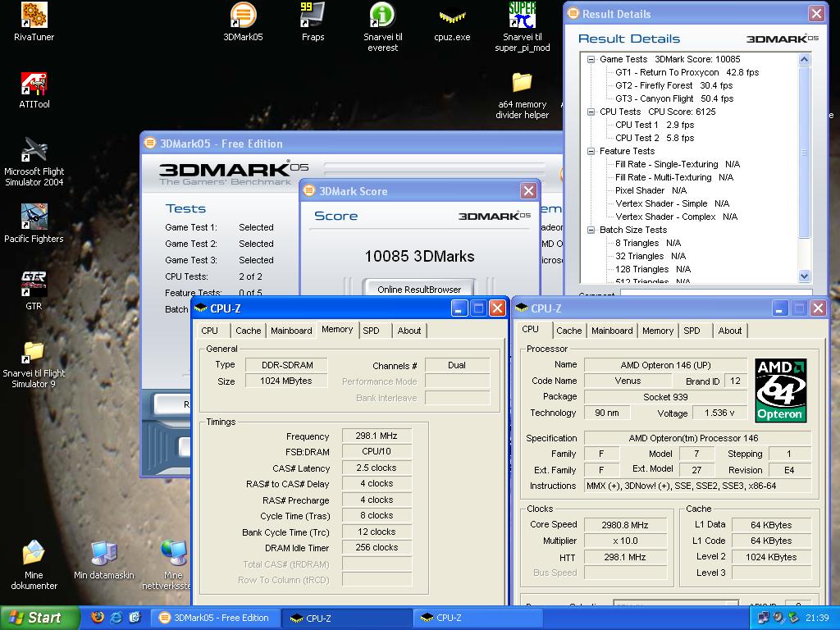
Task: Select Vertex Shader - Complex row
Action: [x=676, y=217]
